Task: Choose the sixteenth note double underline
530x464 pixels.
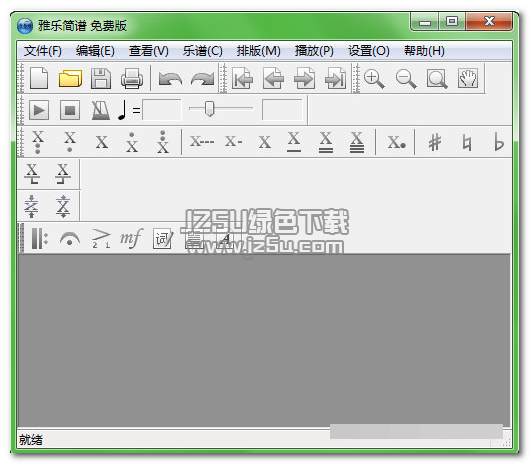Action: (326, 142)
